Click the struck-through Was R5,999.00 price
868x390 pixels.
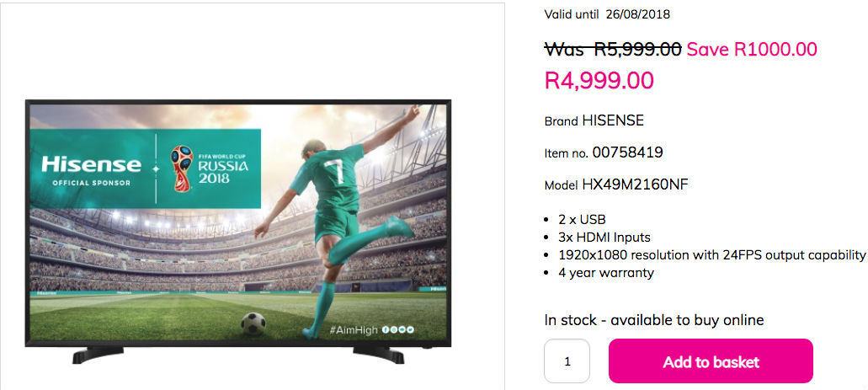point(613,50)
